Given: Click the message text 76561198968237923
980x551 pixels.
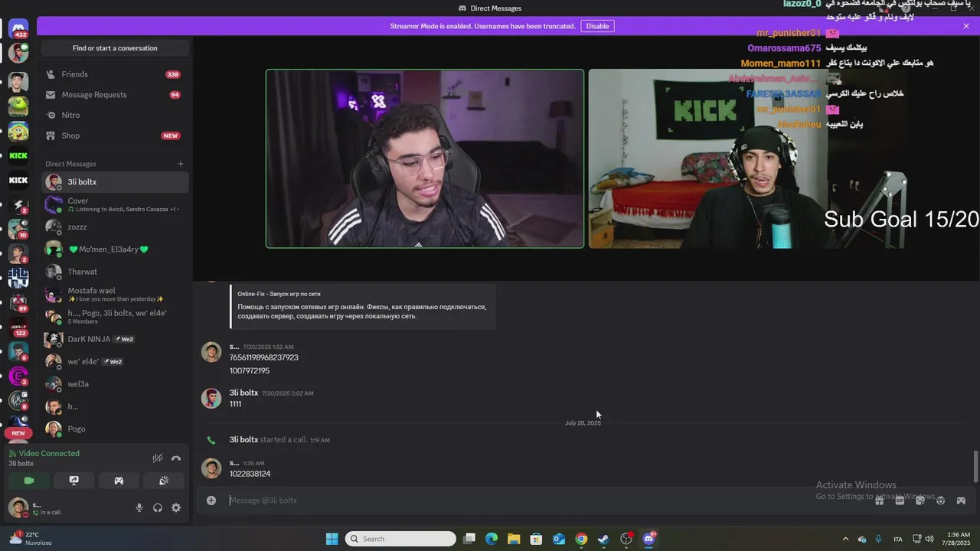Looking at the screenshot, I should click(264, 357).
